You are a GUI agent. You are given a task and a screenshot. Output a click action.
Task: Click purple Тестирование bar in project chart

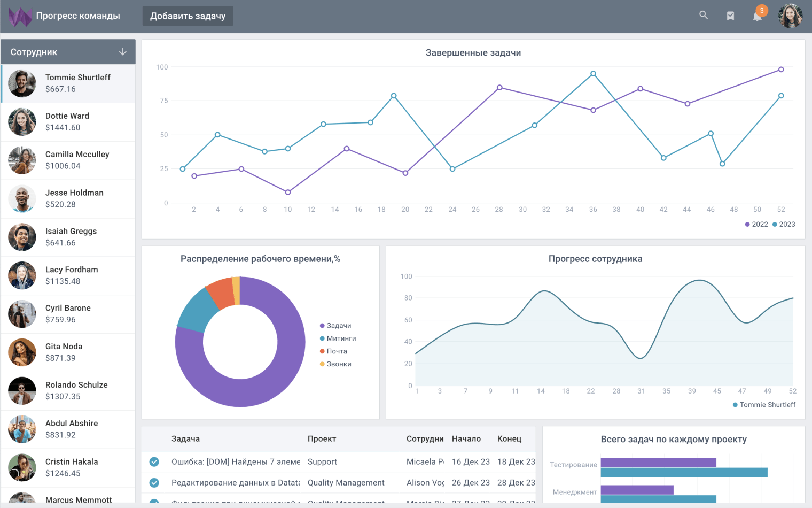click(x=658, y=463)
